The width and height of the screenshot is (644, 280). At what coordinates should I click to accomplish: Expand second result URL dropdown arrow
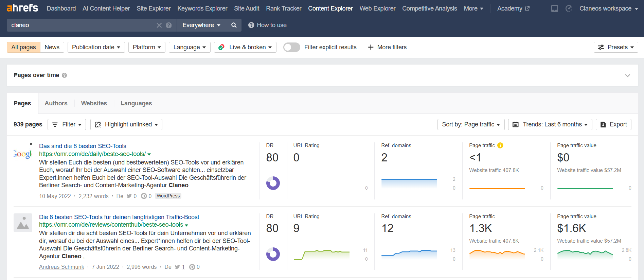point(186,225)
